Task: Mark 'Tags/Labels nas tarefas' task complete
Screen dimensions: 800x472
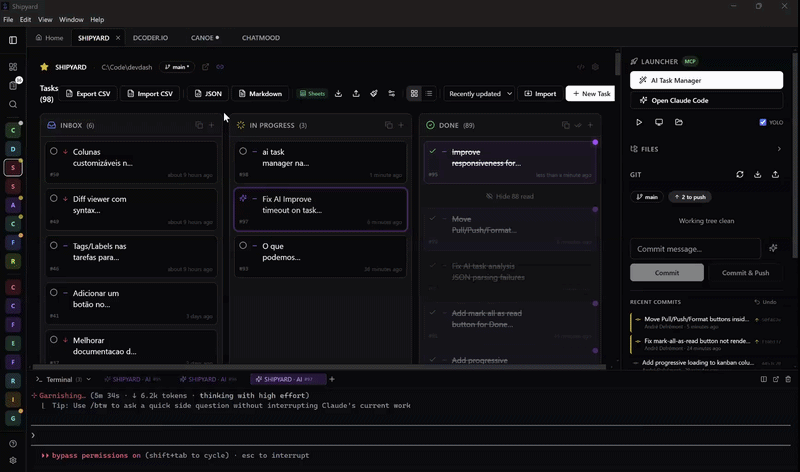Action: tap(54, 245)
